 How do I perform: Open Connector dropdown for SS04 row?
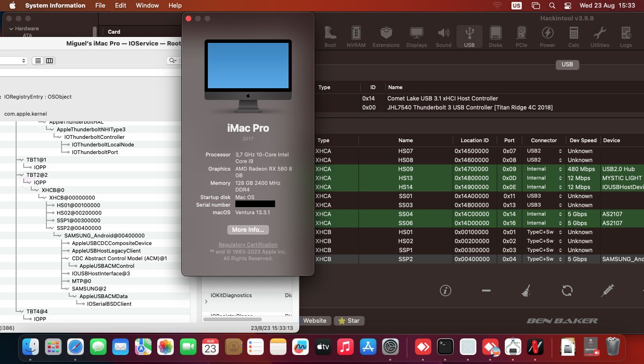[544, 214]
